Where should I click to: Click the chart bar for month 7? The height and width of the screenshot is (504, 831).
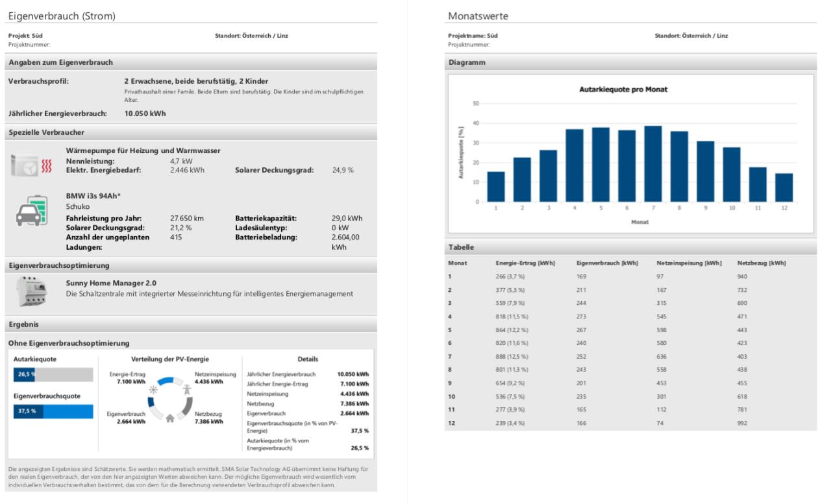(653, 164)
